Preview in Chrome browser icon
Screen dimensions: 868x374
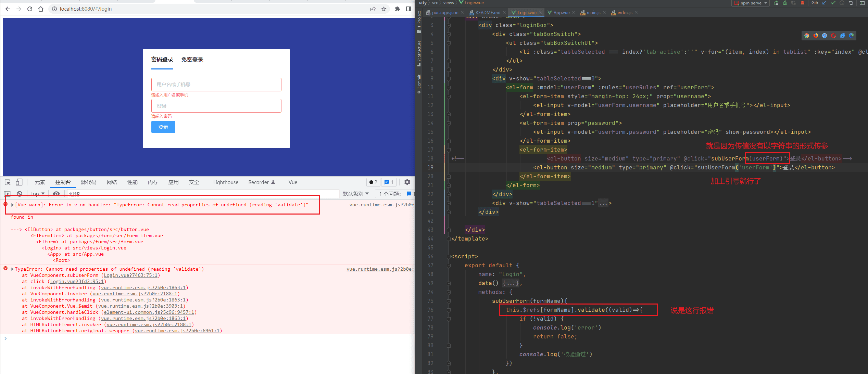[x=807, y=36]
